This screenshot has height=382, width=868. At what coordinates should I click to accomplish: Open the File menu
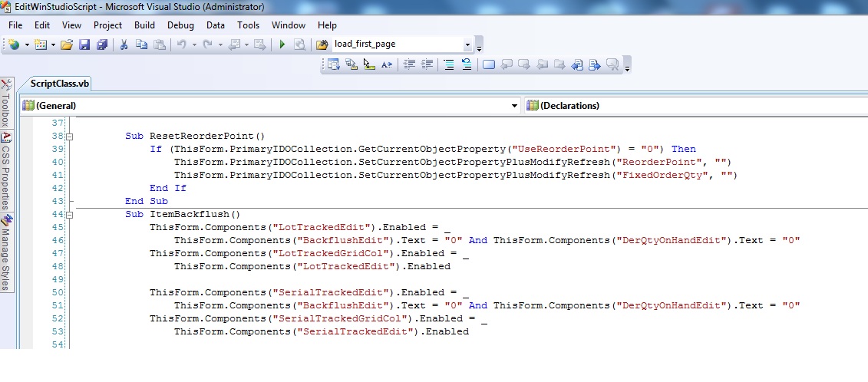coord(15,25)
